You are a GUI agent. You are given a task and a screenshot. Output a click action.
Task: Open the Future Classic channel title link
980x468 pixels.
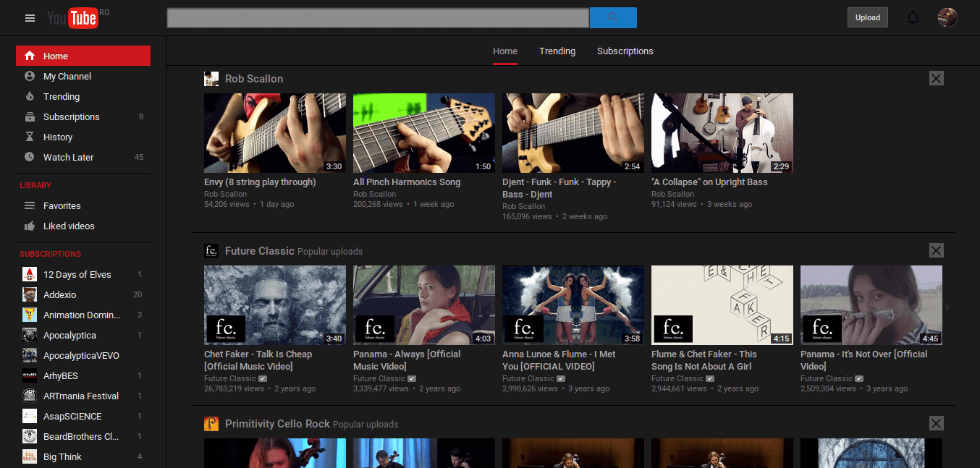tap(259, 251)
